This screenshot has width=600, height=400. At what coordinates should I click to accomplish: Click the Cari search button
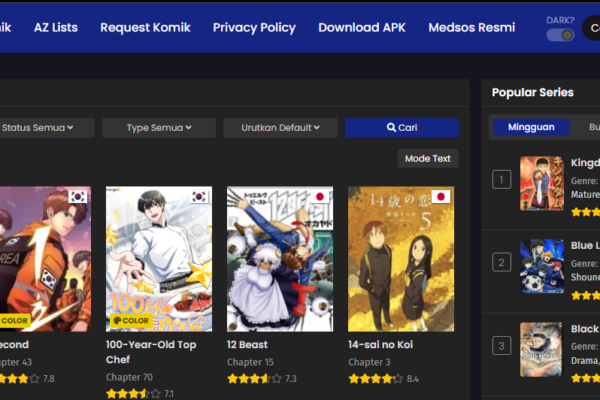pos(402,127)
